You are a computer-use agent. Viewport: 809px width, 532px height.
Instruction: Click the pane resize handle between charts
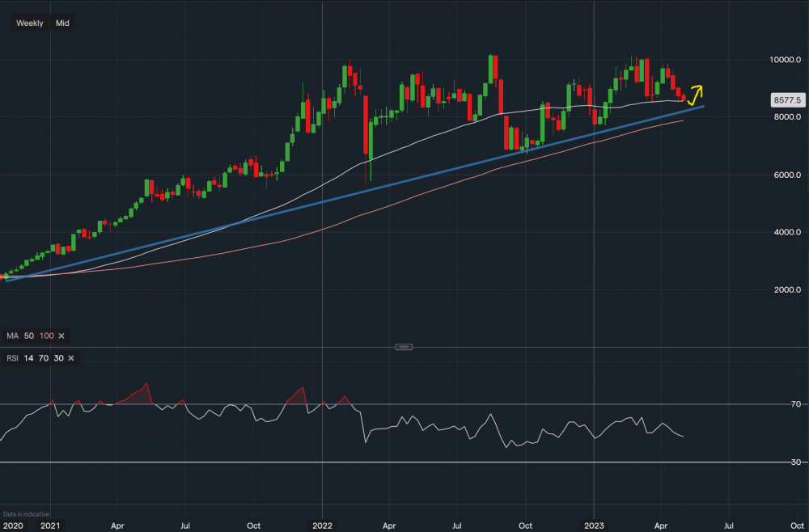click(404, 347)
